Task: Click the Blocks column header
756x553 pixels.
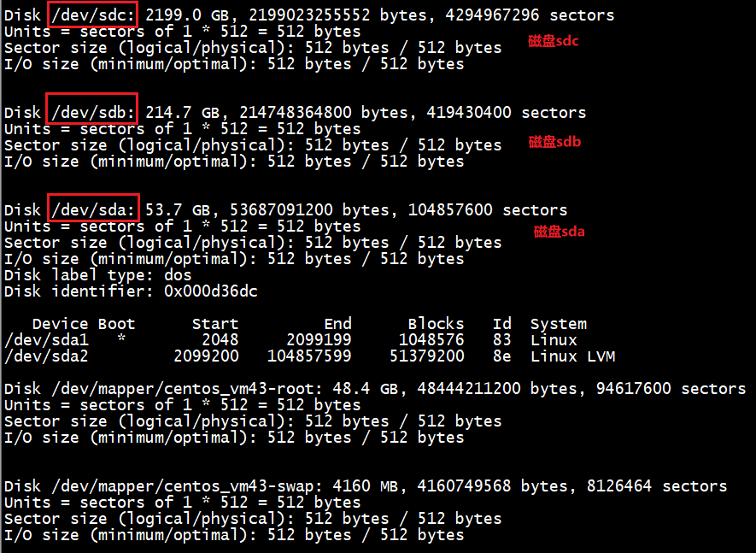Action: pos(436,324)
